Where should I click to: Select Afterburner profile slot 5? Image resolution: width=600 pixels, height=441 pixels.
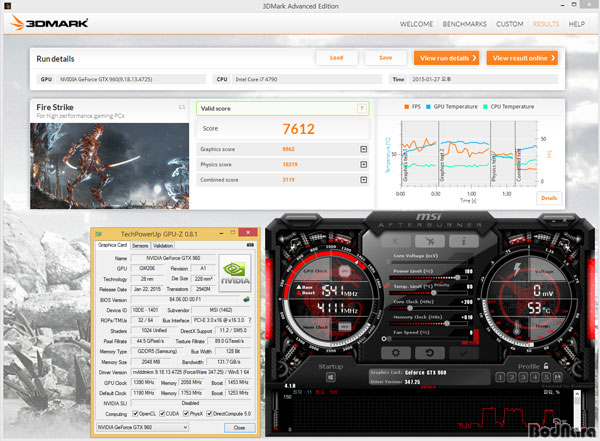(546, 377)
